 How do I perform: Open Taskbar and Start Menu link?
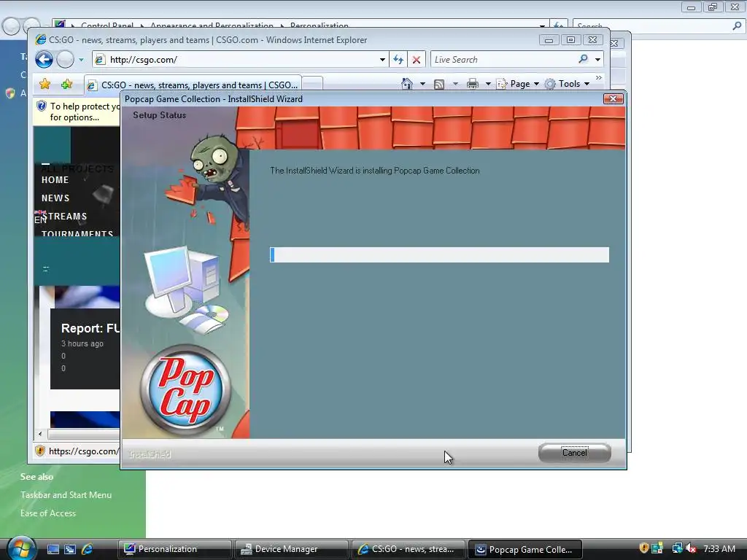(x=66, y=495)
